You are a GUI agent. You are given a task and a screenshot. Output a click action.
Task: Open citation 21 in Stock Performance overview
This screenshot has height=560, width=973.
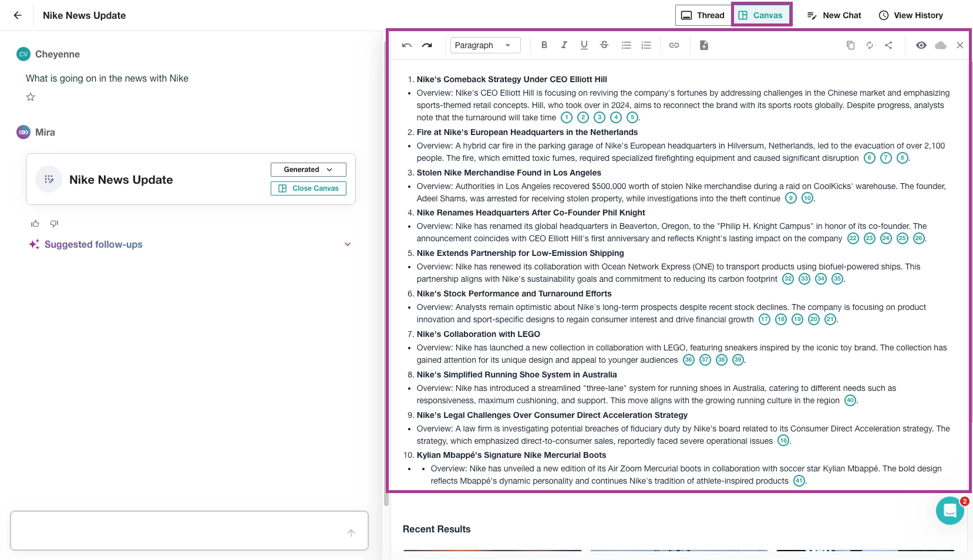(830, 319)
